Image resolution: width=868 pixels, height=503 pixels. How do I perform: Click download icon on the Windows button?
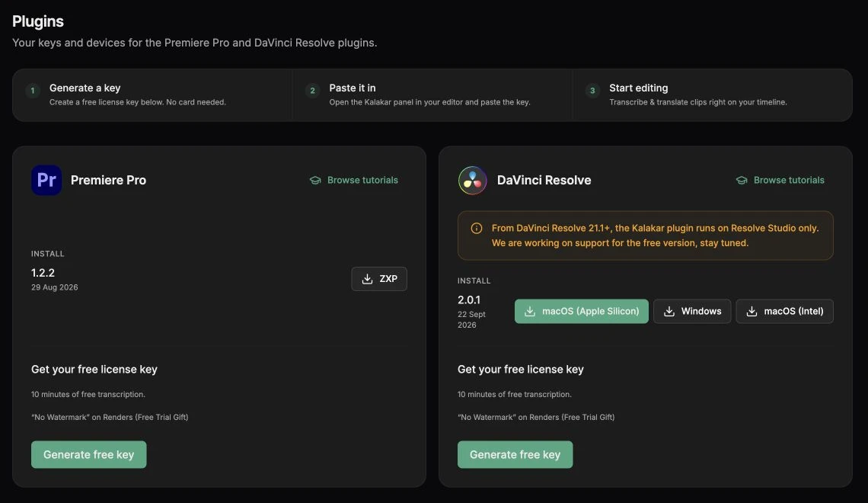[x=669, y=312]
